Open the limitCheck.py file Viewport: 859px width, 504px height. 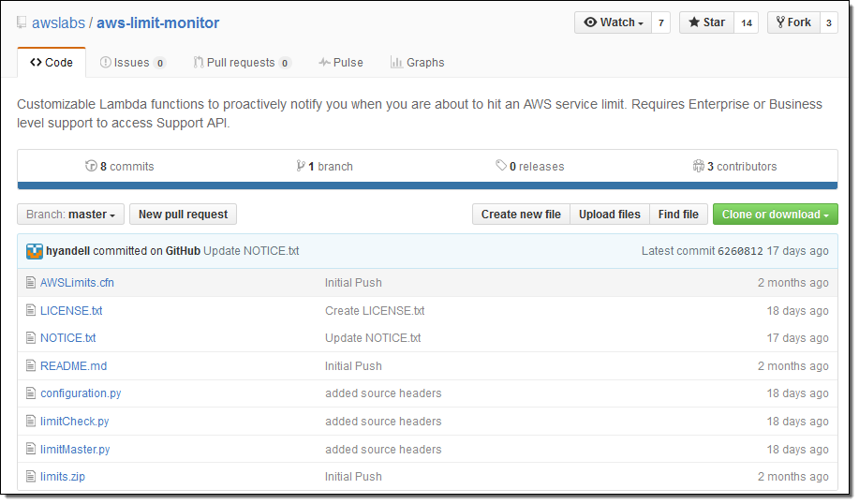75,422
